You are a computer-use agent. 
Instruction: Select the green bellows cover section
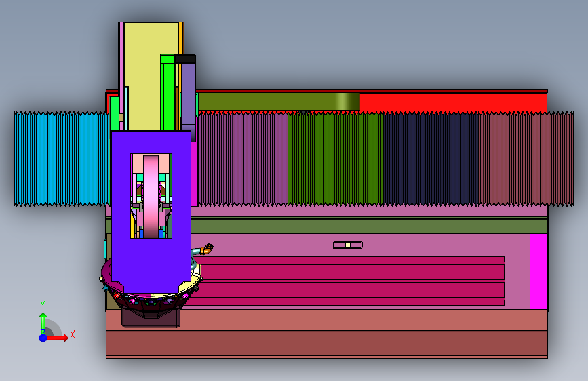click(335, 159)
